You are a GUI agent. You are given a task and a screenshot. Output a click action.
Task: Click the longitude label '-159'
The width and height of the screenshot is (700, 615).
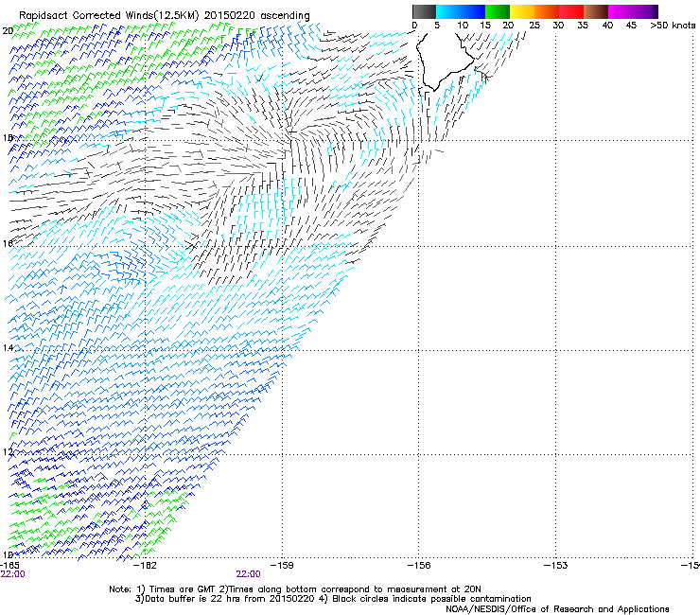click(x=282, y=566)
